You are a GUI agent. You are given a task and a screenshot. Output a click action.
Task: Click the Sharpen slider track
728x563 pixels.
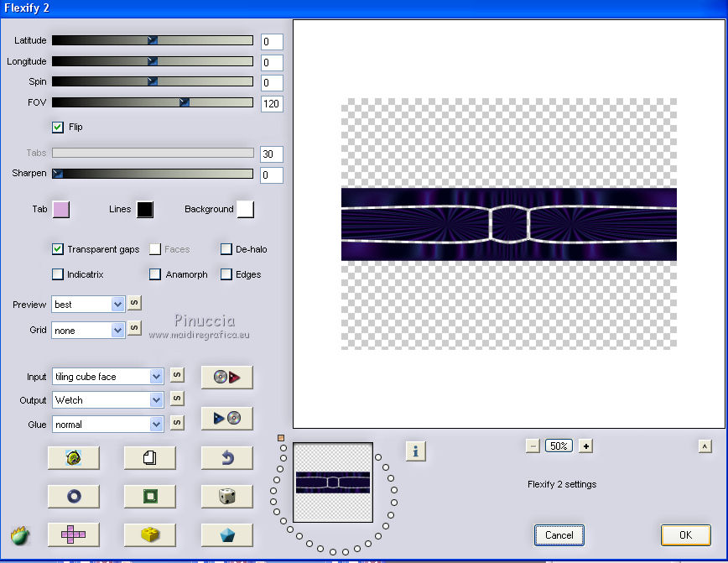pyautogui.click(x=153, y=174)
